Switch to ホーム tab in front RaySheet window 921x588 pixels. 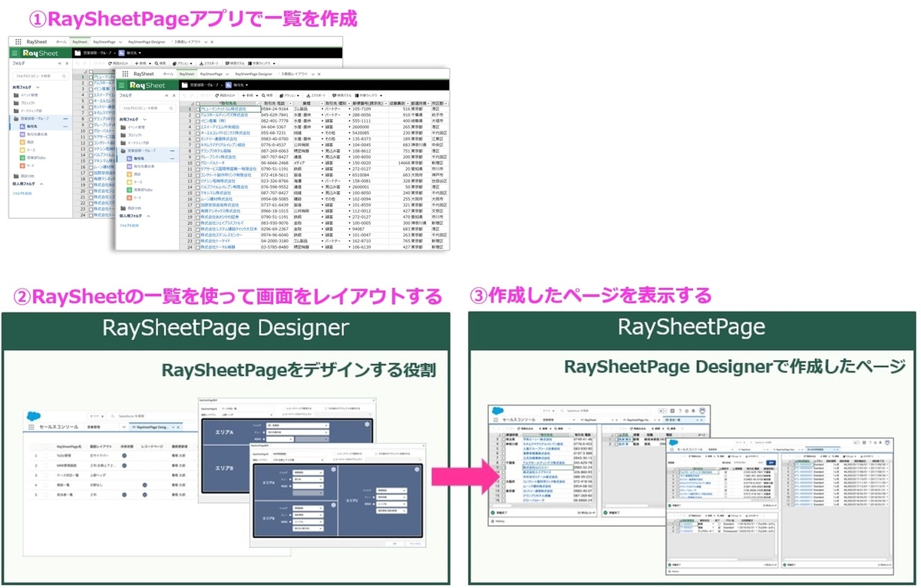point(167,74)
